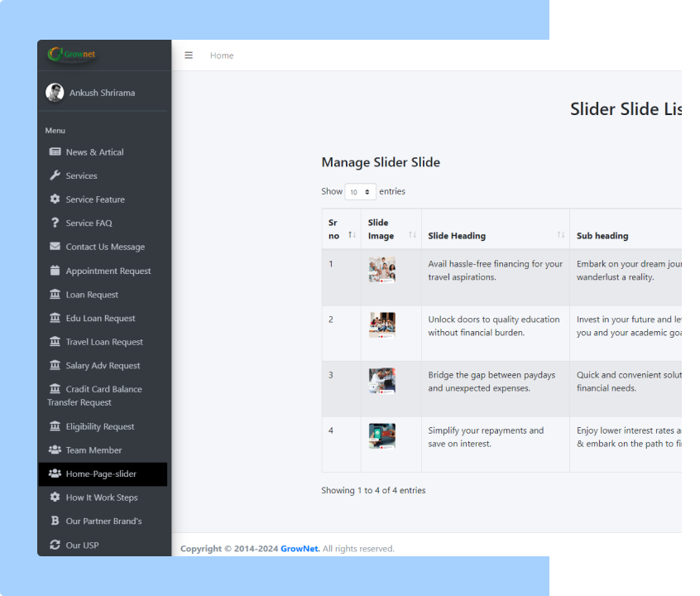
Task: Click the Home breadcrumb link
Action: [222, 55]
